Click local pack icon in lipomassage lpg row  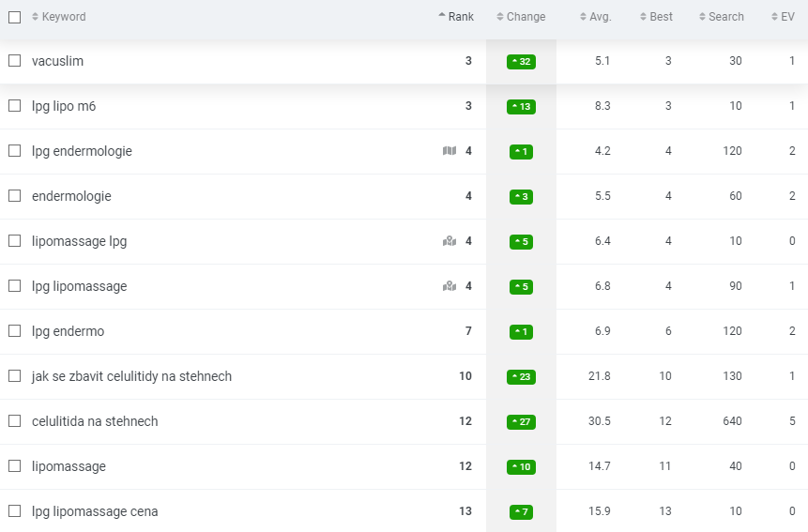(450, 241)
